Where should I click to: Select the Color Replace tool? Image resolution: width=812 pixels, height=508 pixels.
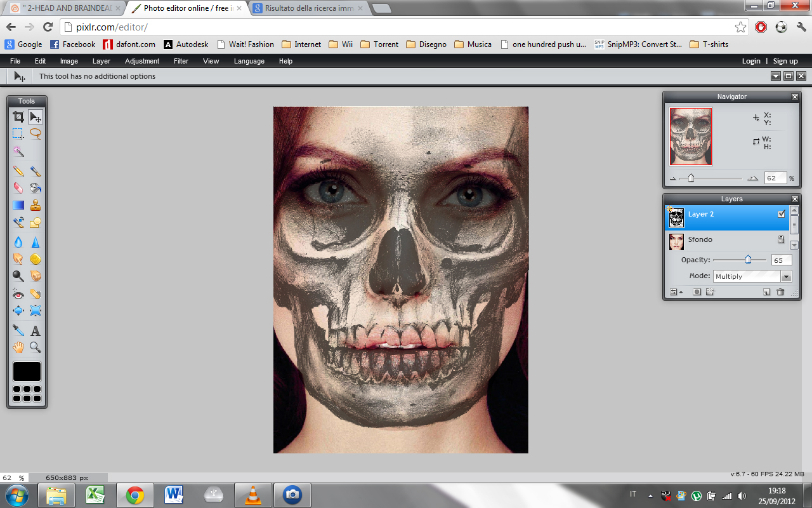click(x=18, y=222)
